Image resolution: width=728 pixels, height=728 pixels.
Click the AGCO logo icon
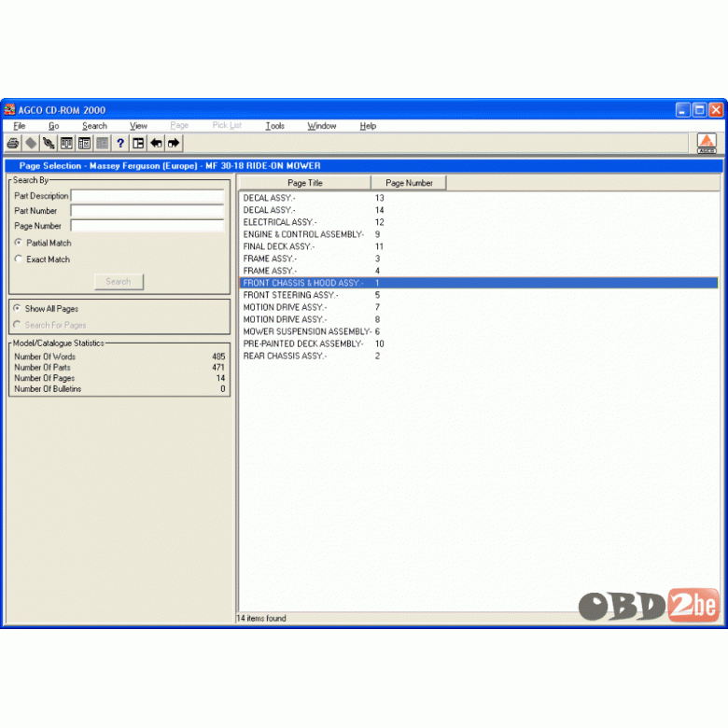707,143
